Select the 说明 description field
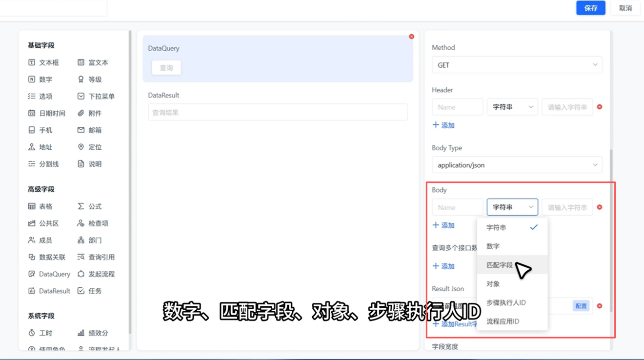Screen dimensions: 644x360 point(89,164)
